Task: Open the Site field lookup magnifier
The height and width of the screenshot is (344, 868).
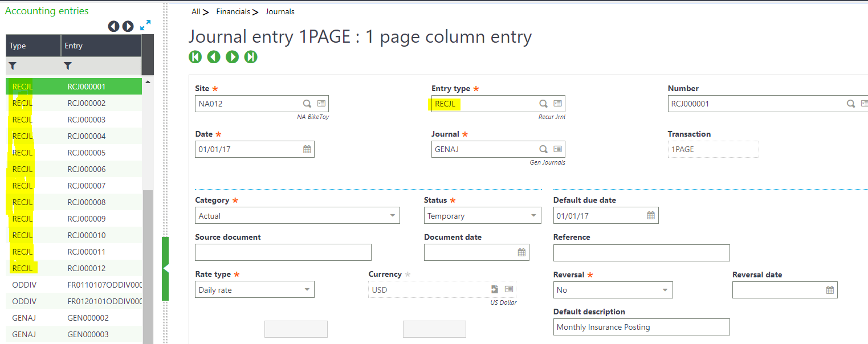Action: [307, 103]
